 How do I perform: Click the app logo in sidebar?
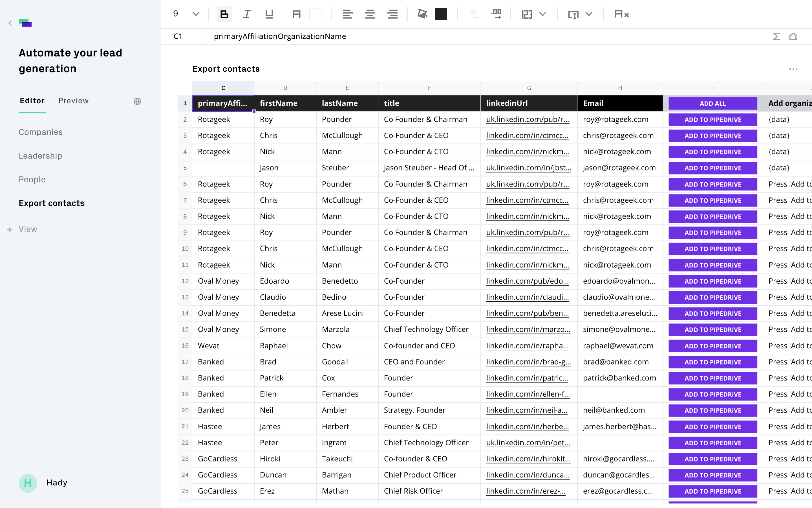coord(25,23)
